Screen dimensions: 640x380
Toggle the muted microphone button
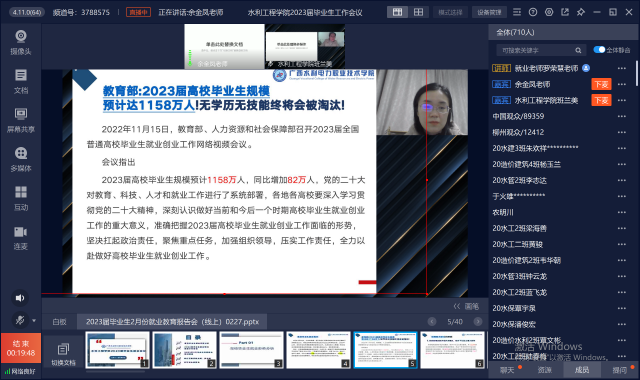pyautogui.click(x=20, y=320)
